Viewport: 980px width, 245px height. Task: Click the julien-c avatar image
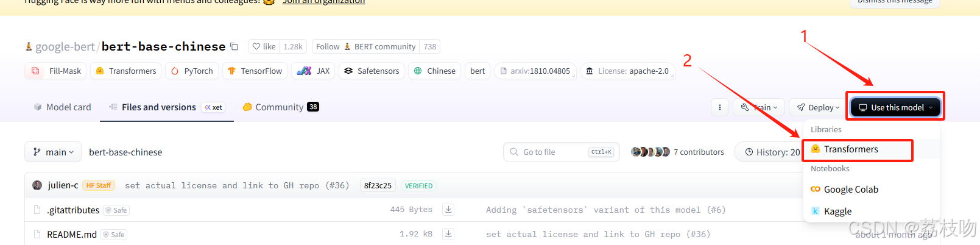[x=37, y=185]
